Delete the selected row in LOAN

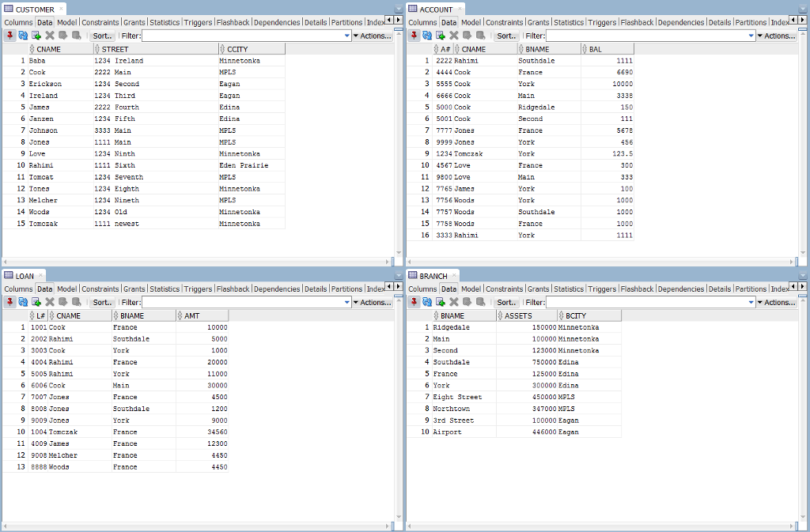(49, 302)
